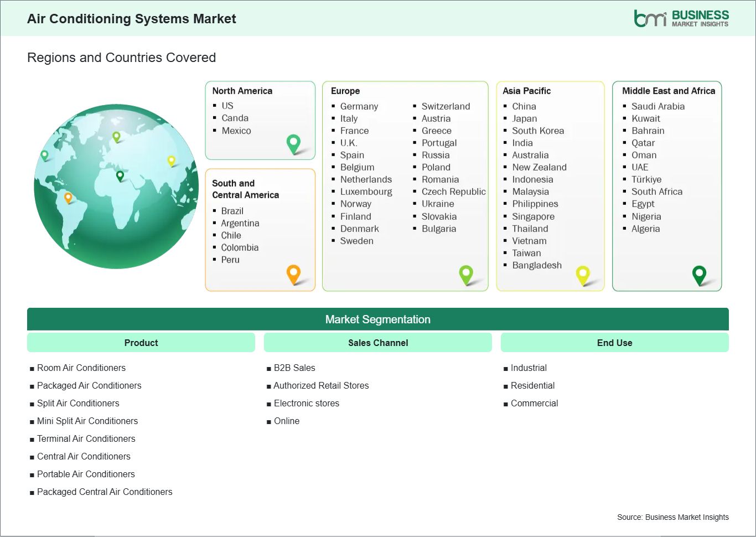Select B2B Sales under Sales Channel
Image resolution: width=756 pixels, height=537 pixels.
(294, 368)
